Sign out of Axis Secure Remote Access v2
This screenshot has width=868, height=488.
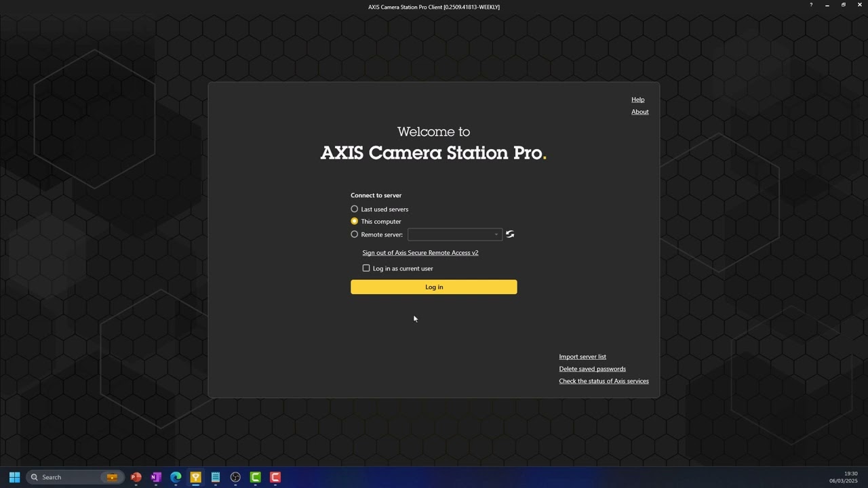tap(420, 253)
